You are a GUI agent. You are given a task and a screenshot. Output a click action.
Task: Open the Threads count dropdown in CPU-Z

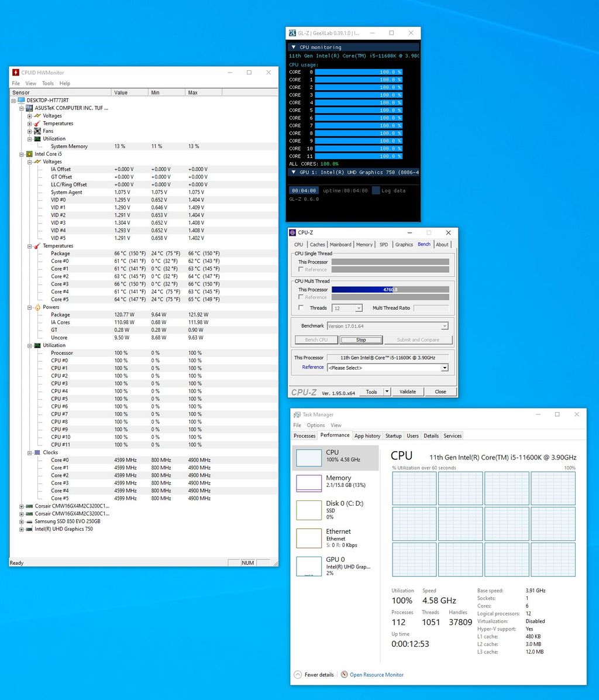tap(359, 308)
